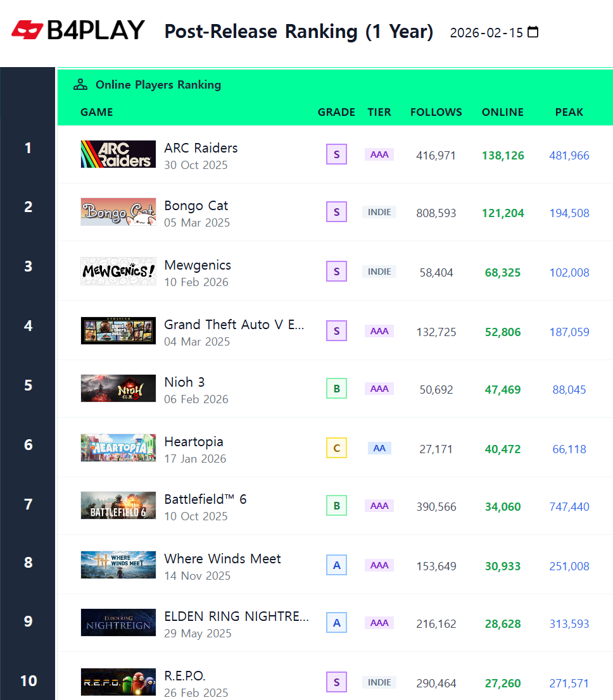Click the S grade badge for Bongo Cat
613x700 pixels.
[336, 212]
